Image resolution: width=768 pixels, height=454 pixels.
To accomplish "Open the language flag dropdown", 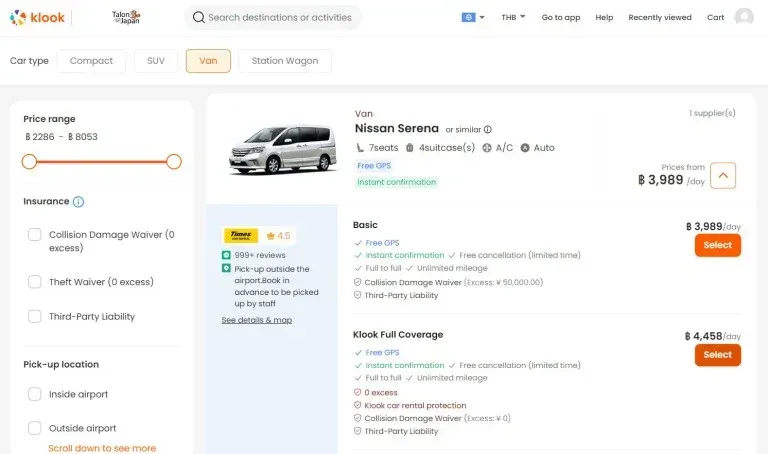I will pos(473,17).
